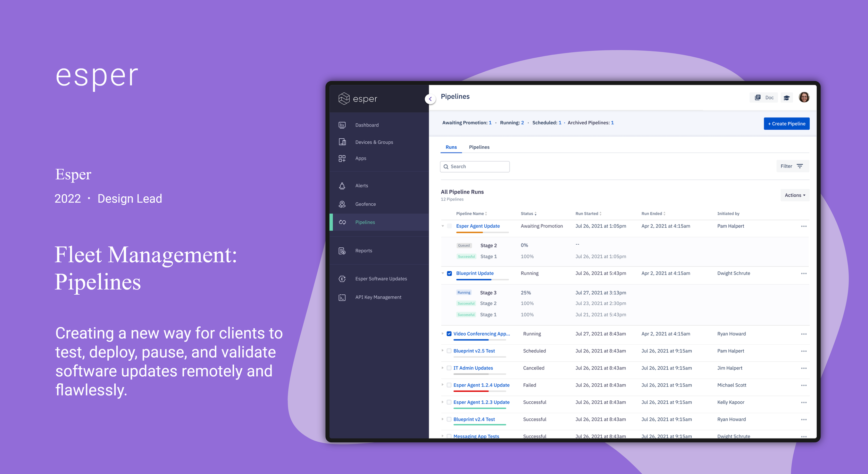868x474 pixels.
Task: Check the Blueprint v2.4 Test checkbox
Action: tap(449, 419)
